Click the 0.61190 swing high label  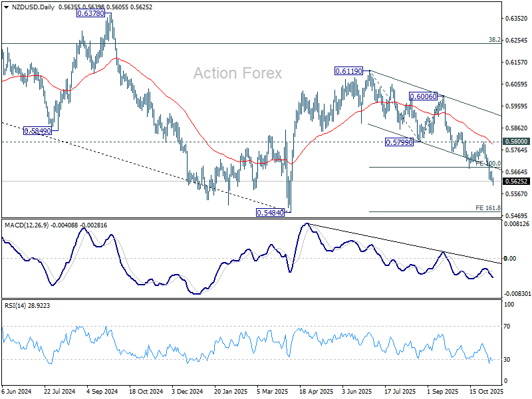[x=348, y=71]
